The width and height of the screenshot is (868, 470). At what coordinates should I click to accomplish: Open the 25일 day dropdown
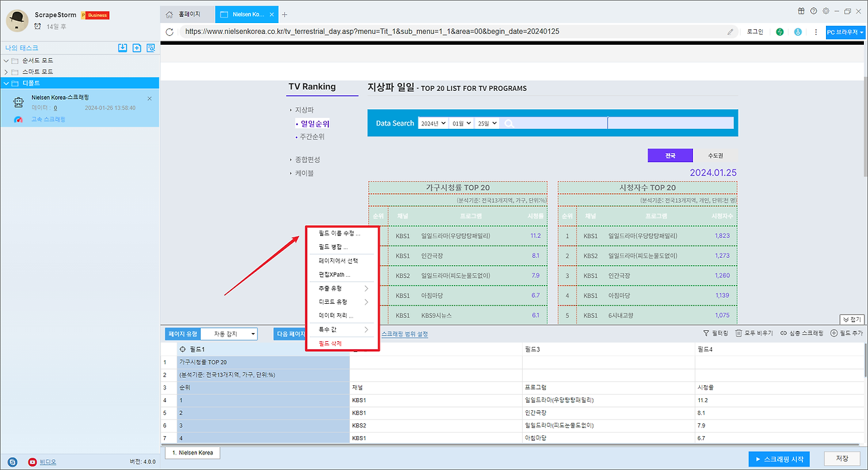click(x=486, y=123)
